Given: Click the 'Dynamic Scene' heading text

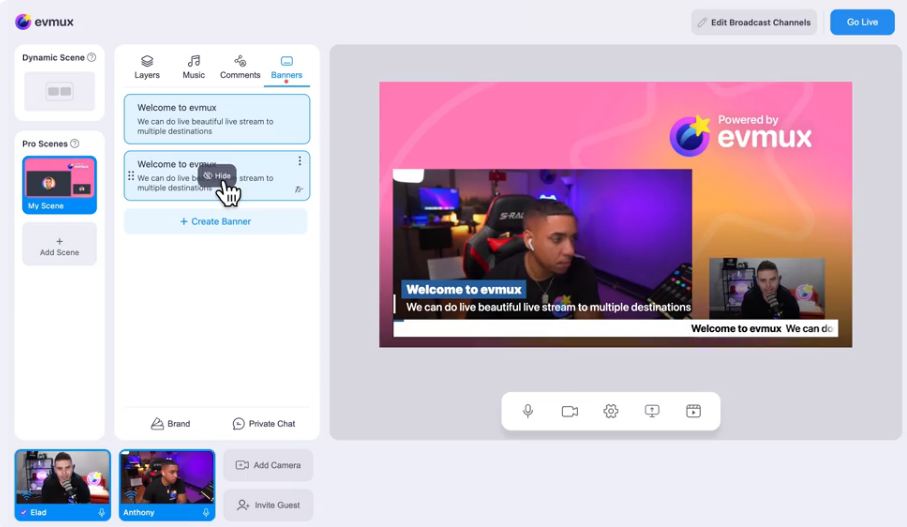Looking at the screenshot, I should pos(53,57).
